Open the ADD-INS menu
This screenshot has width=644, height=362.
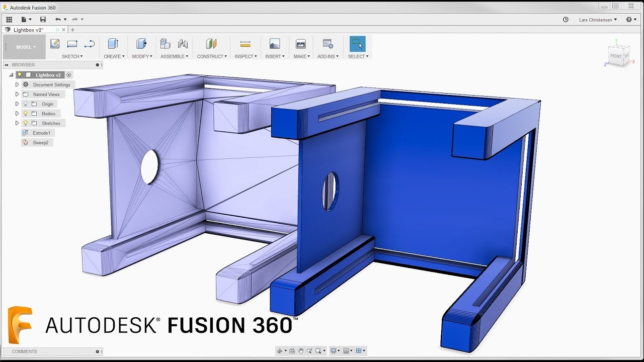tap(328, 56)
